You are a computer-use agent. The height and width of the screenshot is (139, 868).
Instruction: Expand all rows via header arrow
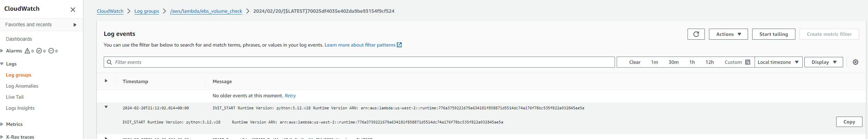(x=106, y=81)
